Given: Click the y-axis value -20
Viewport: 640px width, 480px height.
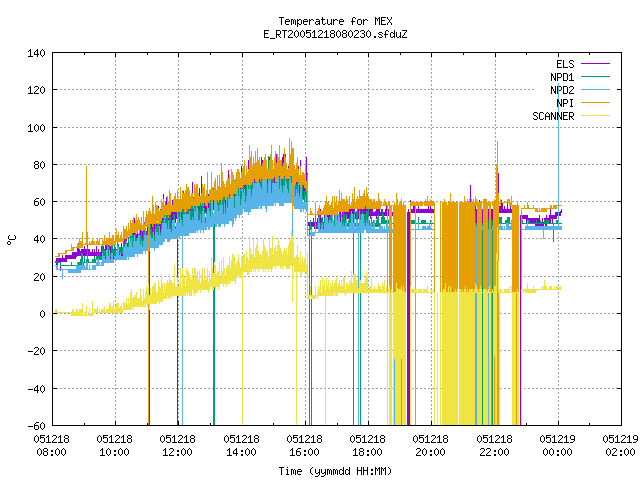Looking at the screenshot, I should pos(36,351).
